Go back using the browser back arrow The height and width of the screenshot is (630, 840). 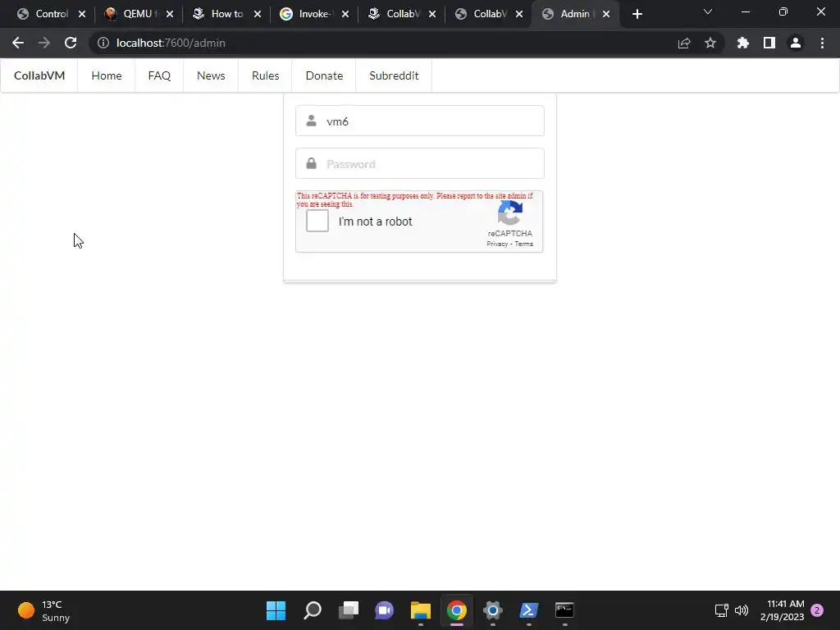(x=18, y=43)
